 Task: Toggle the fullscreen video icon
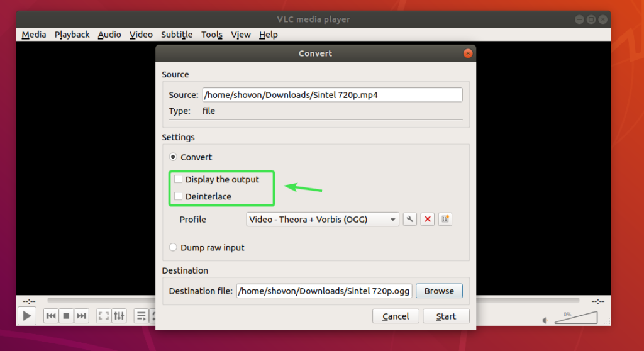(x=104, y=316)
